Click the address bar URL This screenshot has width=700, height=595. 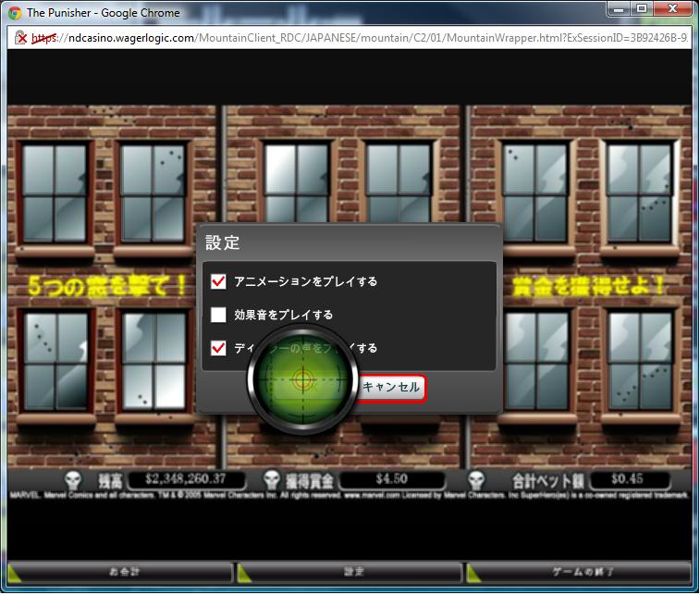(x=360, y=38)
